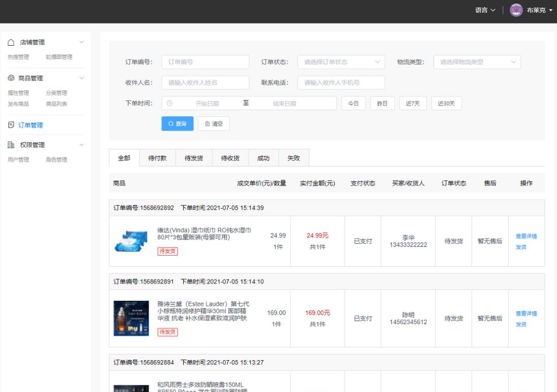557x392 pixels.
Task: Click 发货 for order 1568692891
Action: [521, 324]
